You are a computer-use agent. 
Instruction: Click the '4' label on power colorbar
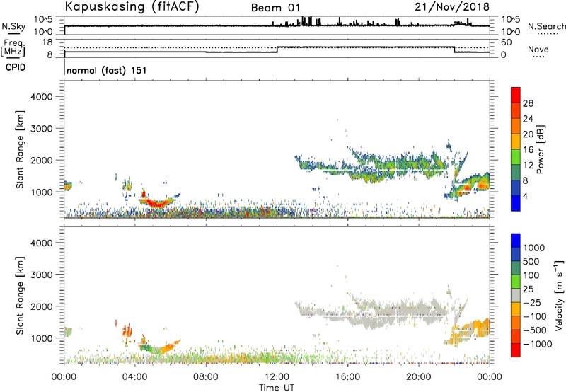526,197
